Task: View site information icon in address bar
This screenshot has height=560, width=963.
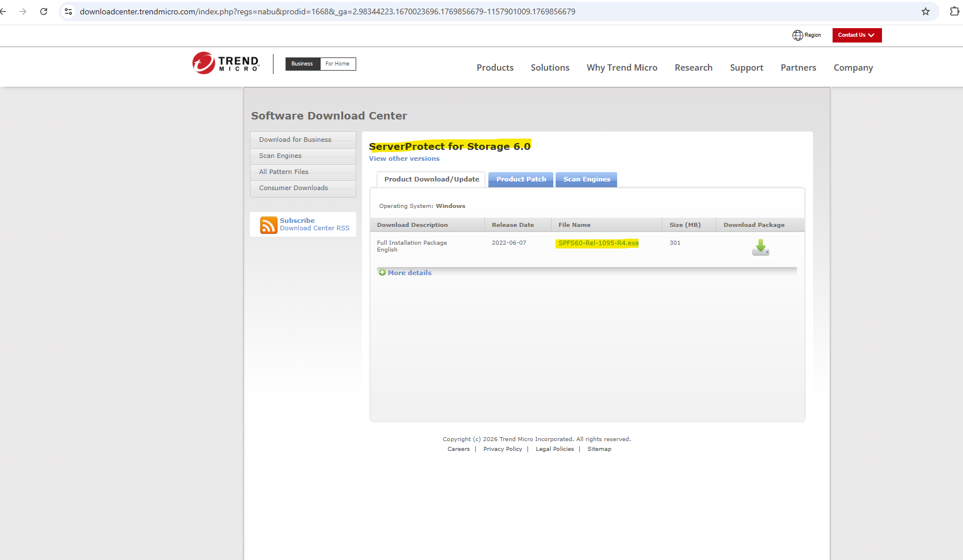Action: coord(68,11)
